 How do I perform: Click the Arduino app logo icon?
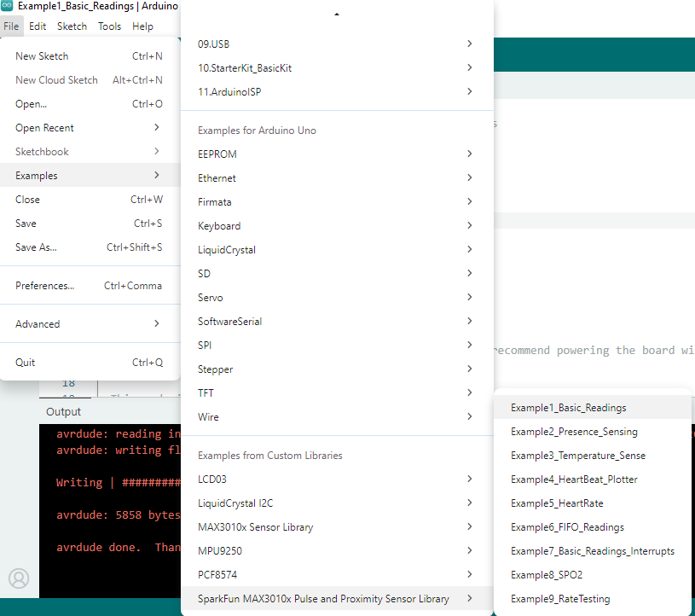click(x=8, y=6)
